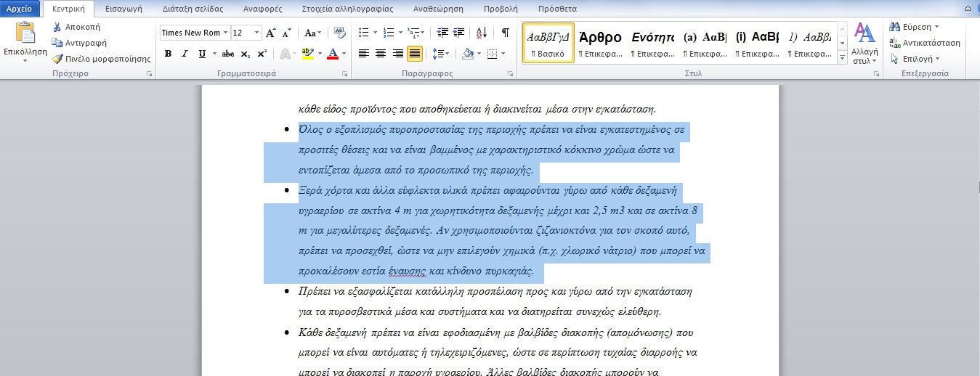
Task: Switch to the Διάταξη σελίδας tab
Action: pyautogui.click(x=193, y=9)
